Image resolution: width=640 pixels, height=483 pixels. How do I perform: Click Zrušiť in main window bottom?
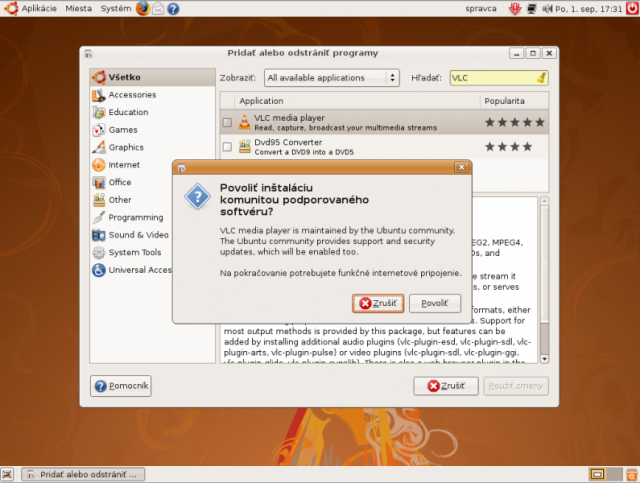pyautogui.click(x=446, y=386)
